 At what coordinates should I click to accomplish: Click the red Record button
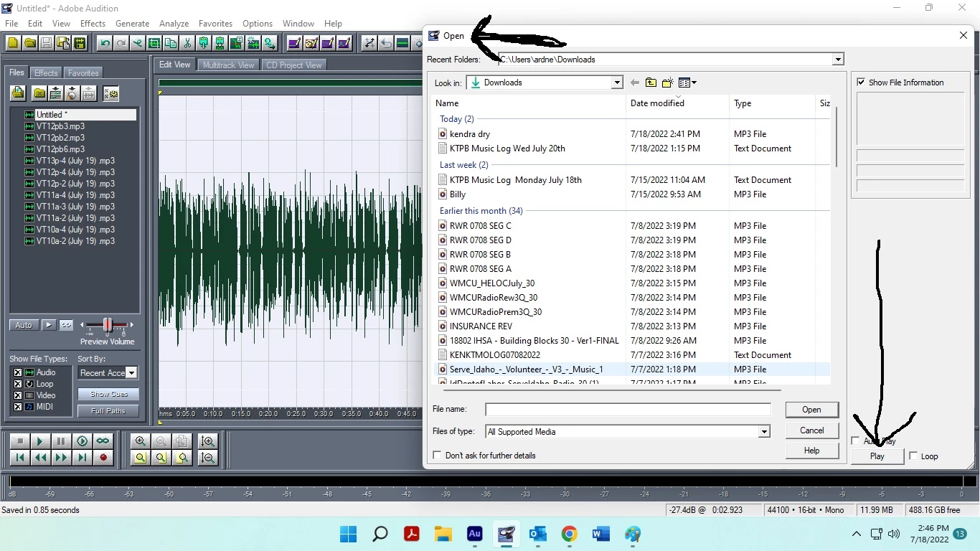pyautogui.click(x=103, y=458)
